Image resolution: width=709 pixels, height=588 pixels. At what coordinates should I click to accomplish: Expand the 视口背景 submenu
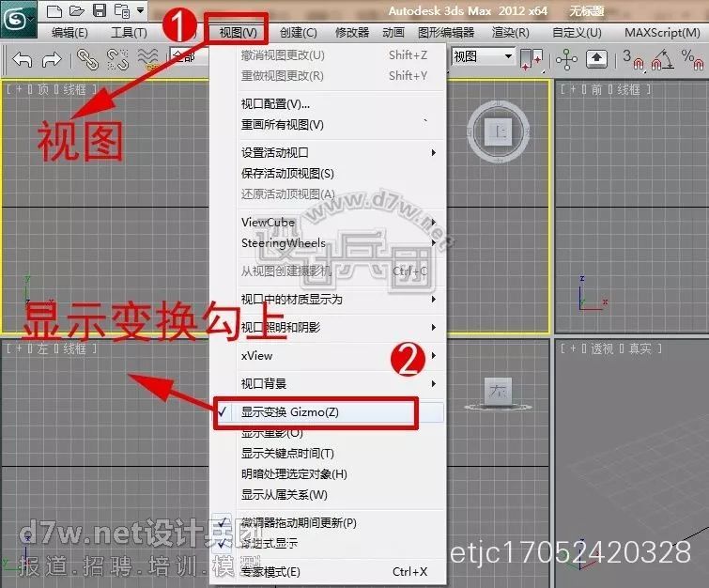pyautogui.click(x=328, y=383)
